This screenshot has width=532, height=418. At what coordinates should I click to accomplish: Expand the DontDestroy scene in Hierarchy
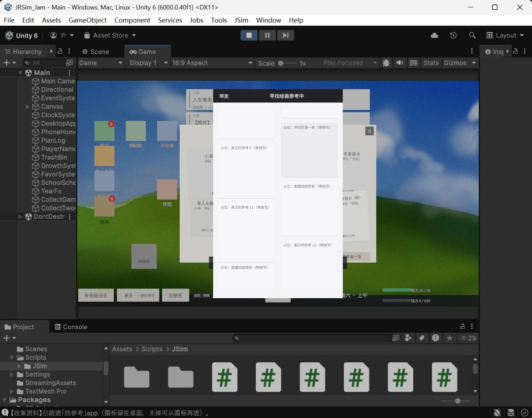tap(20, 216)
